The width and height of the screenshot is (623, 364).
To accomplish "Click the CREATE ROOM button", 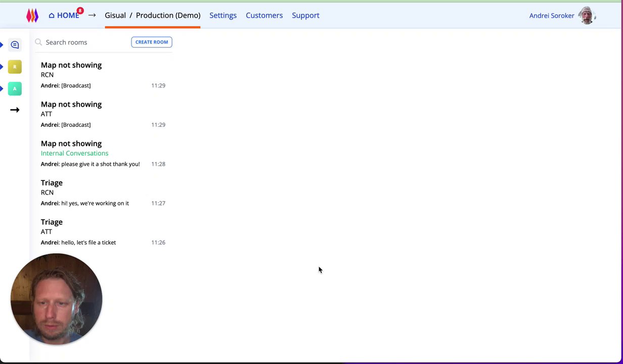I will point(152,42).
